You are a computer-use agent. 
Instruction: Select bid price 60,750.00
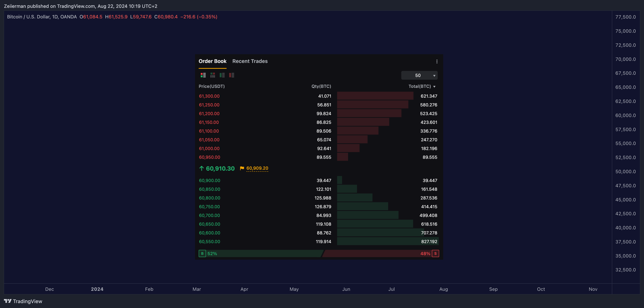209,207
